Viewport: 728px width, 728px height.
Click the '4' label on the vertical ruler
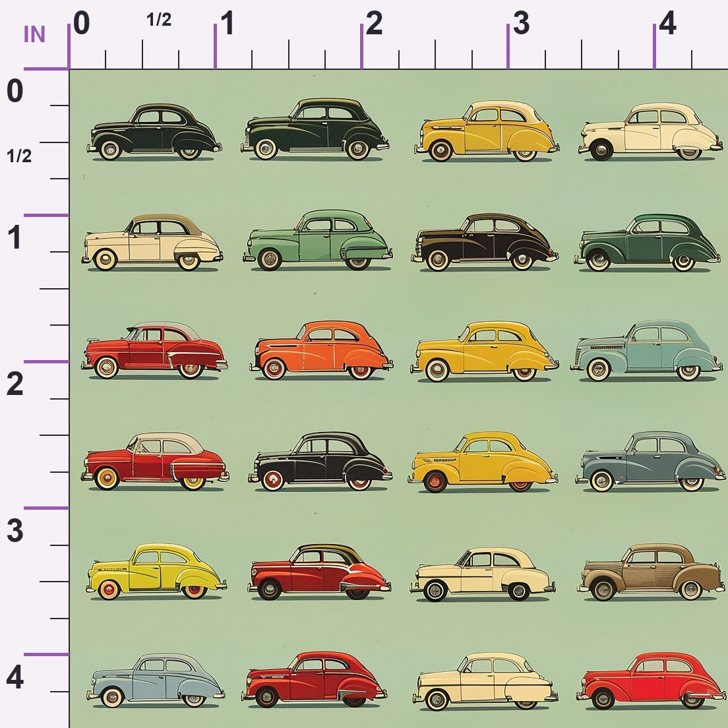tap(15, 677)
